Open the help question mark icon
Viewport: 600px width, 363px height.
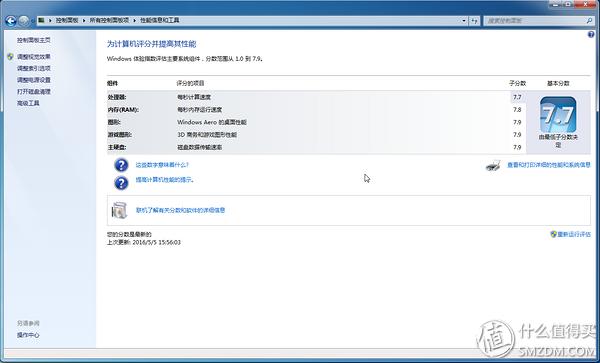point(591,35)
